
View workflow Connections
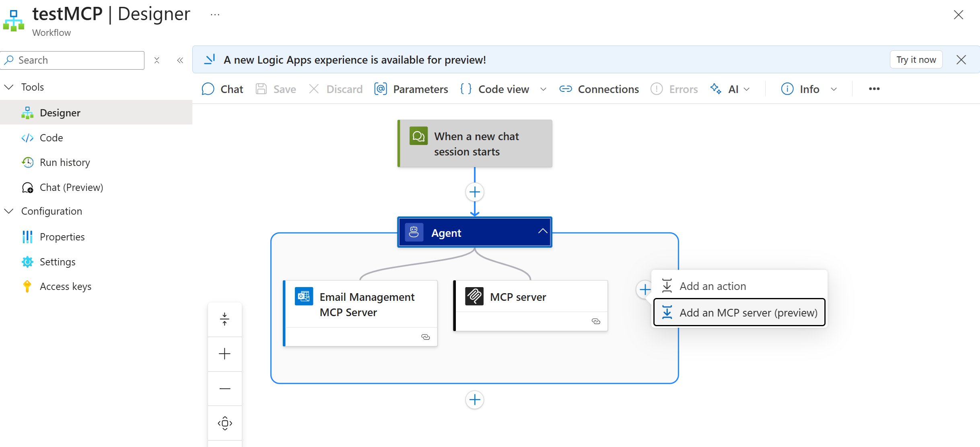click(x=599, y=89)
